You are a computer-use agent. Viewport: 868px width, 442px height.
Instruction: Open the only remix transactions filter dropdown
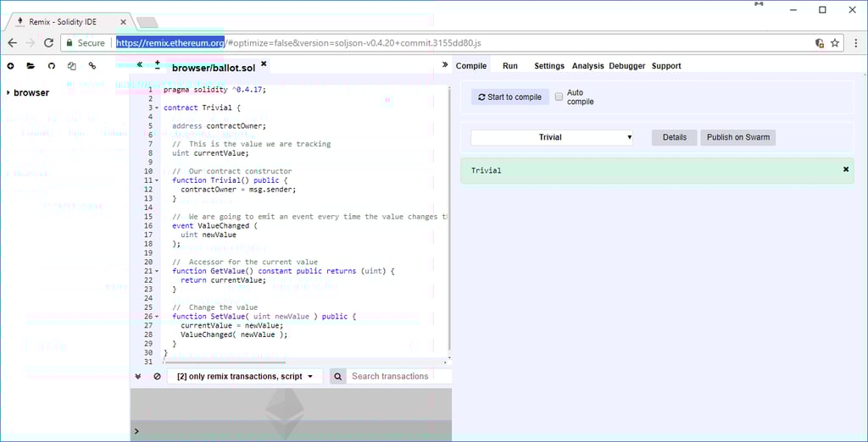(245, 376)
